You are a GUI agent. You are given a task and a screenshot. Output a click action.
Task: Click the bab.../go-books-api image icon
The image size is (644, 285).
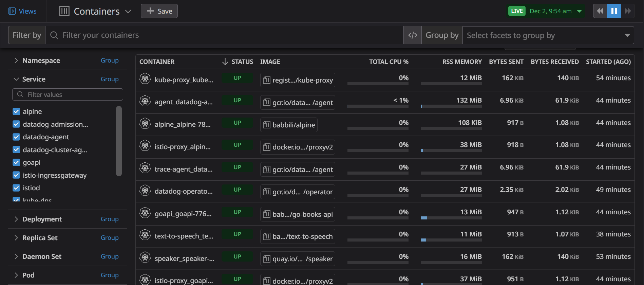(x=267, y=214)
